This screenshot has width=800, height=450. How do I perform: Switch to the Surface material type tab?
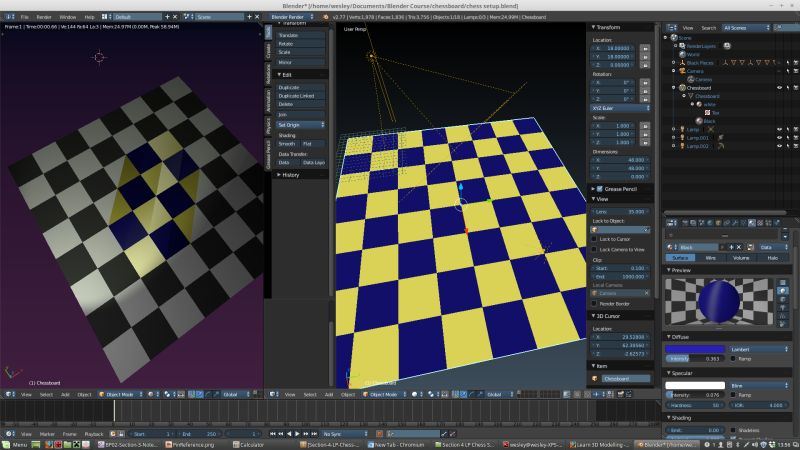click(680, 258)
